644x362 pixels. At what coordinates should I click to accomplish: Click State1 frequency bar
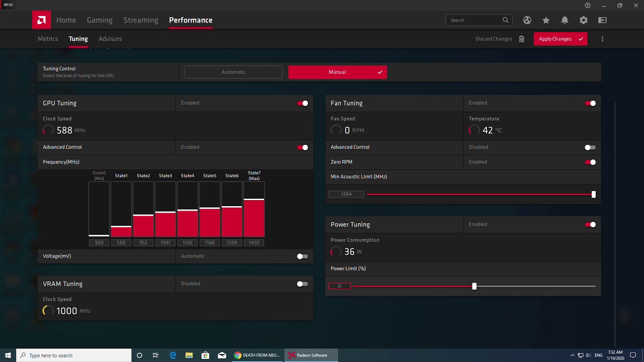(x=121, y=209)
